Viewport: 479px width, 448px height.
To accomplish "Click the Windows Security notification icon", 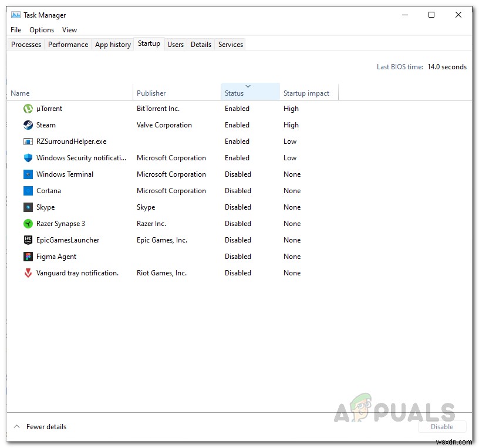I will pos(27,157).
